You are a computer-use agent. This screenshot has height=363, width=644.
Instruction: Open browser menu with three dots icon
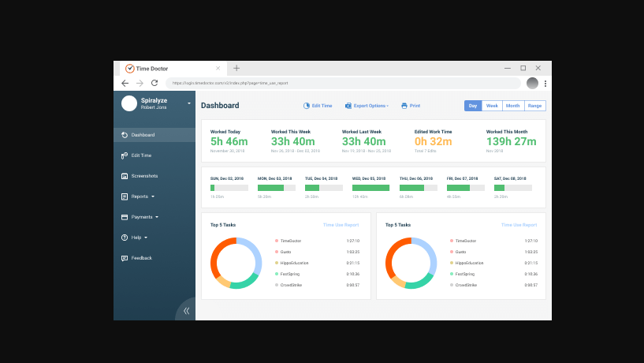point(545,84)
